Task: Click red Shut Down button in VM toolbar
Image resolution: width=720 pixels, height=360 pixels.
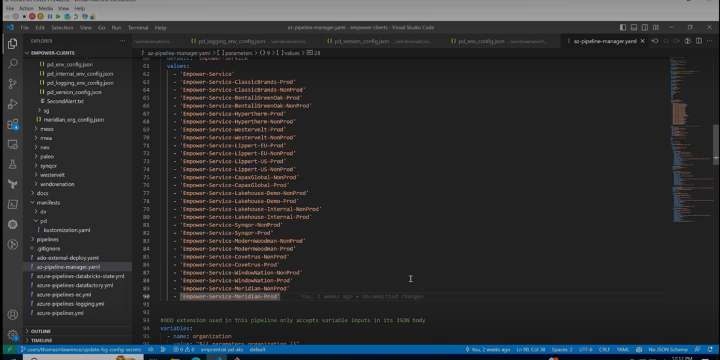Action: point(32,17)
